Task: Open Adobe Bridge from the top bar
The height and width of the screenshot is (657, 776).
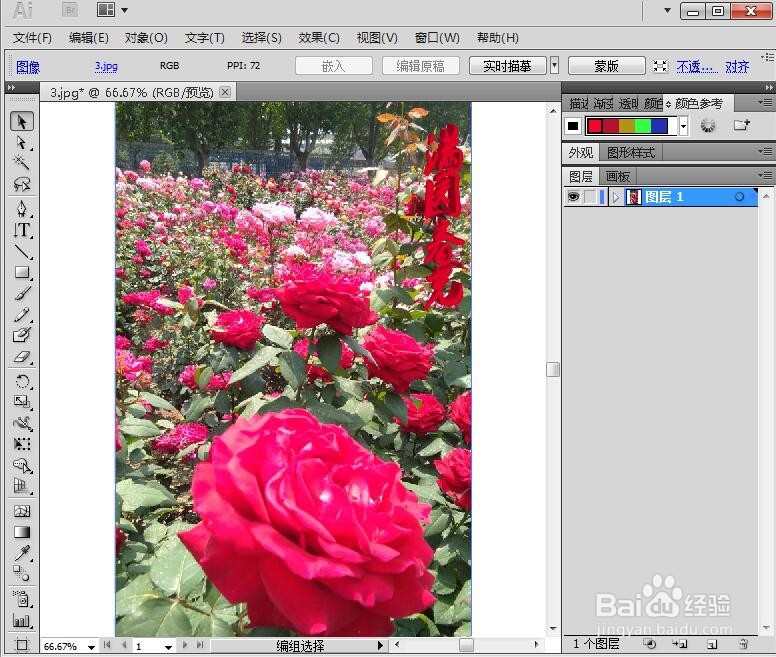Action: click(x=70, y=10)
